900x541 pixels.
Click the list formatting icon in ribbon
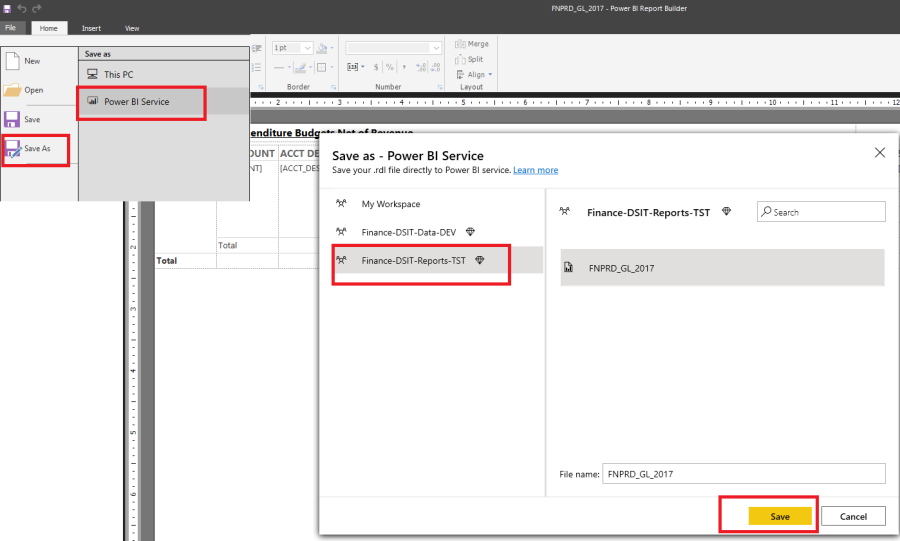pyautogui.click(x=257, y=68)
